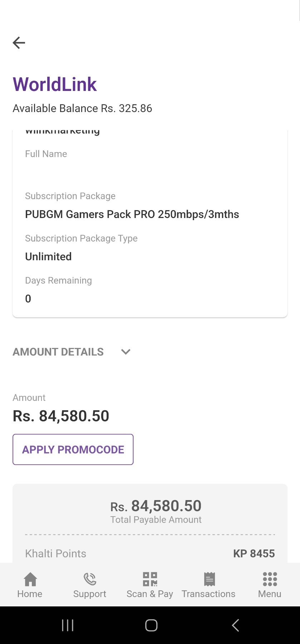The height and width of the screenshot is (644, 300).
Task: Open the Home tab icon
Action: (x=30, y=579)
